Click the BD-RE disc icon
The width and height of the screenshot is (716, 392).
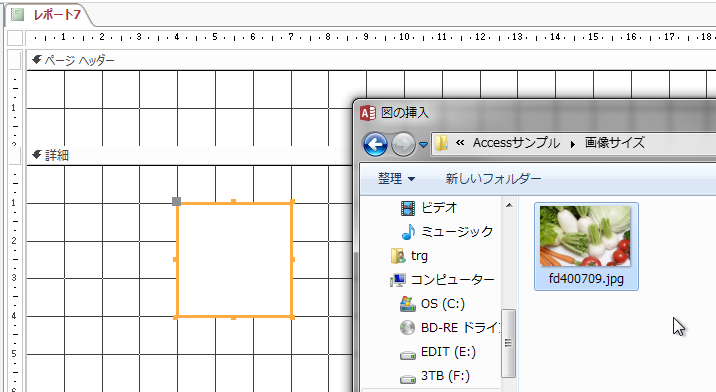click(x=407, y=328)
